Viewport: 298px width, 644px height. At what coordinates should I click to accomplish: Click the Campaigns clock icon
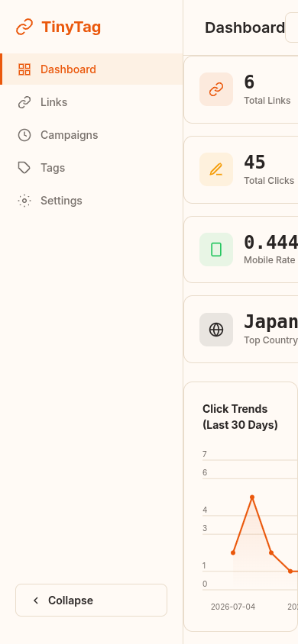[24, 135]
